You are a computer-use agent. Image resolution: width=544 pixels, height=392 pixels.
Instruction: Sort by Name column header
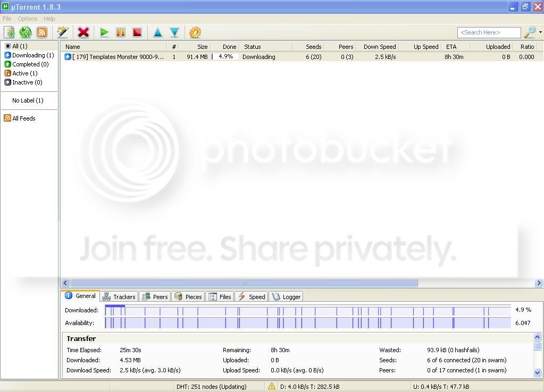(114, 46)
